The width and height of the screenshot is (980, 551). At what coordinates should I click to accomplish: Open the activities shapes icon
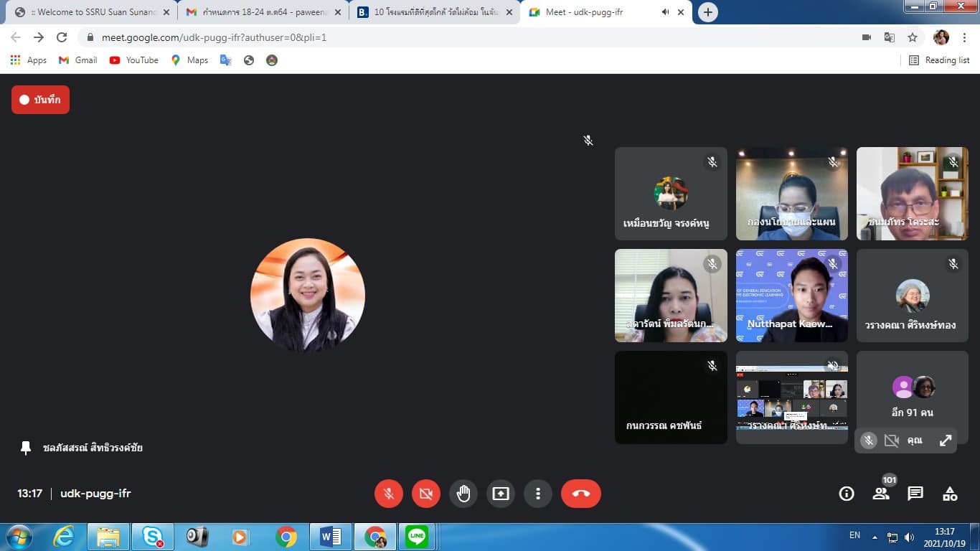pos(950,494)
